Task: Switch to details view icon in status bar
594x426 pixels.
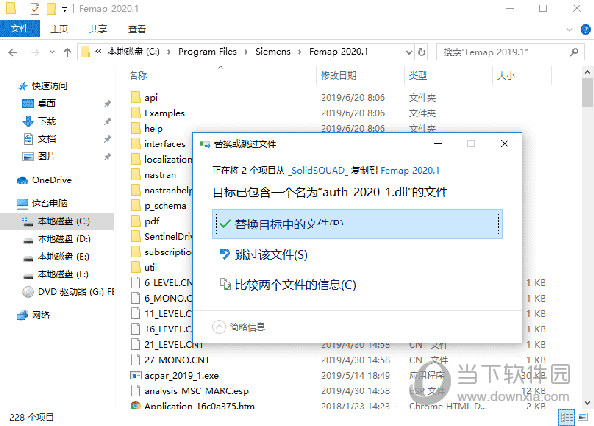Action: (x=566, y=418)
